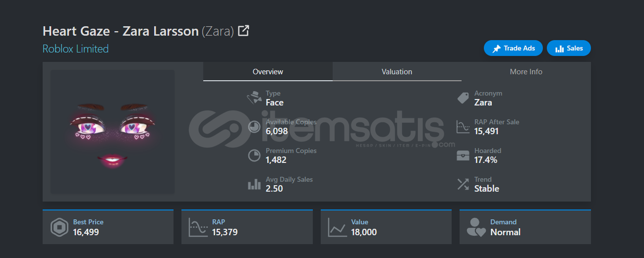
Task: Click the RAP 15,379 stat card
Action: click(x=247, y=227)
